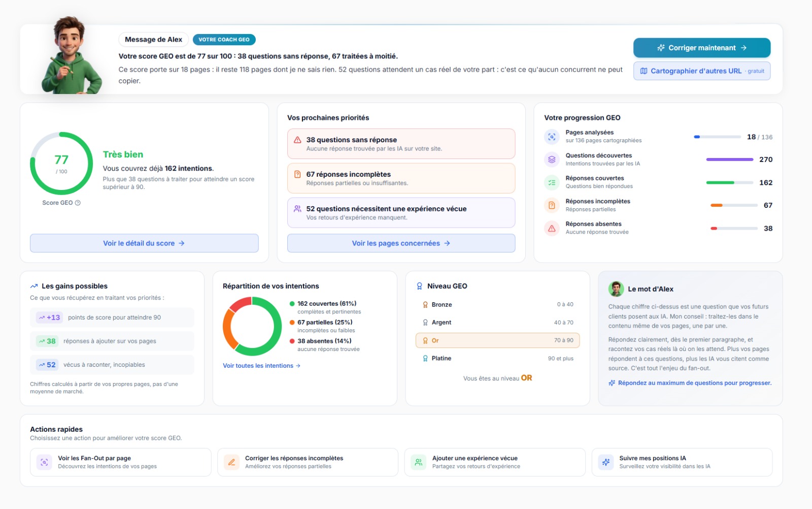Select the 38 questions sans réponse priority card
812x509 pixels.
click(x=401, y=144)
